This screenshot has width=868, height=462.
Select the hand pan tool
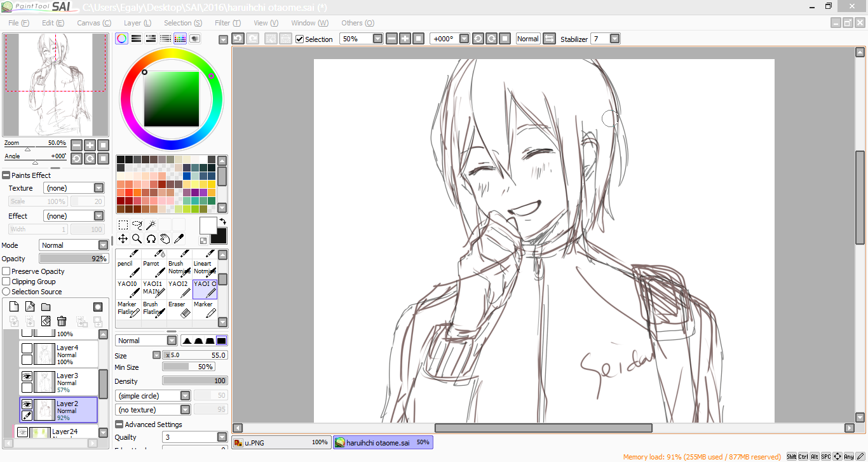click(165, 239)
